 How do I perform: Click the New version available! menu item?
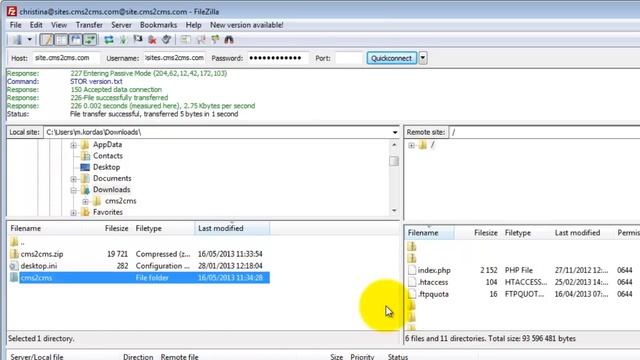(247, 25)
